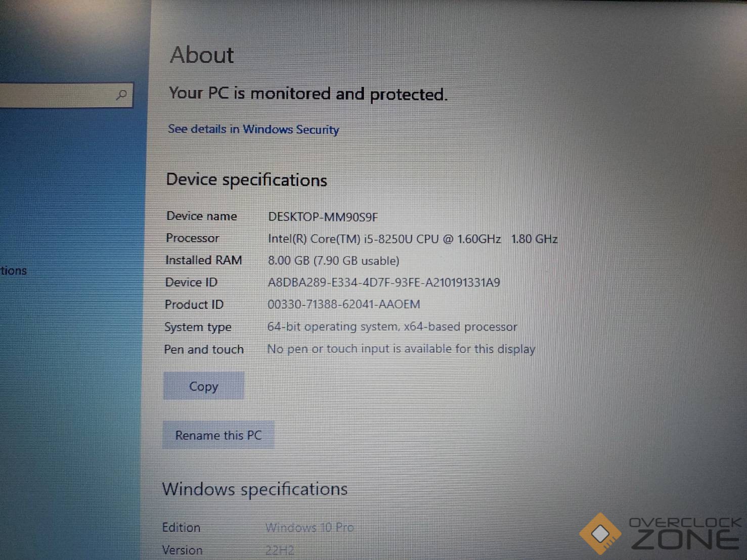Click the Rename this PC button

click(218, 435)
